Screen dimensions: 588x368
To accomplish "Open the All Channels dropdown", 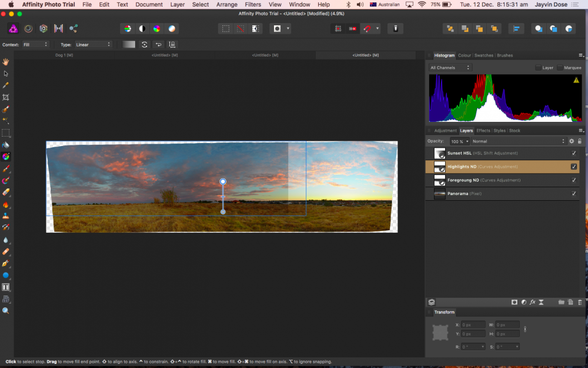I will [450, 68].
